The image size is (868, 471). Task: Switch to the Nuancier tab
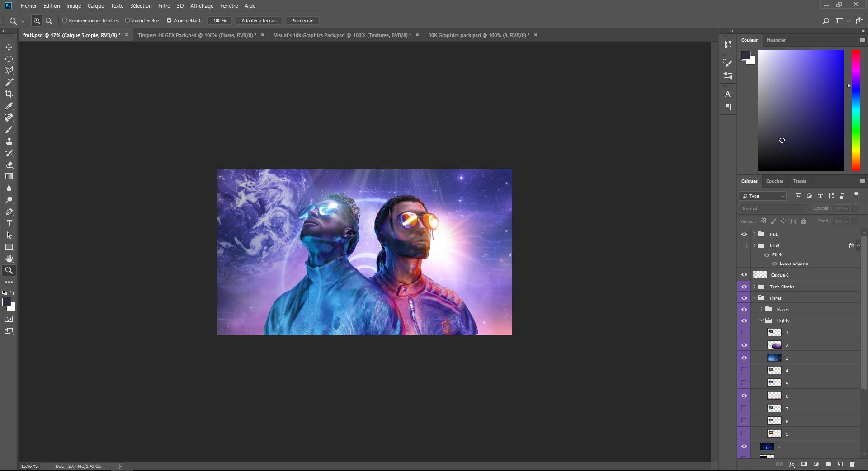[776, 40]
